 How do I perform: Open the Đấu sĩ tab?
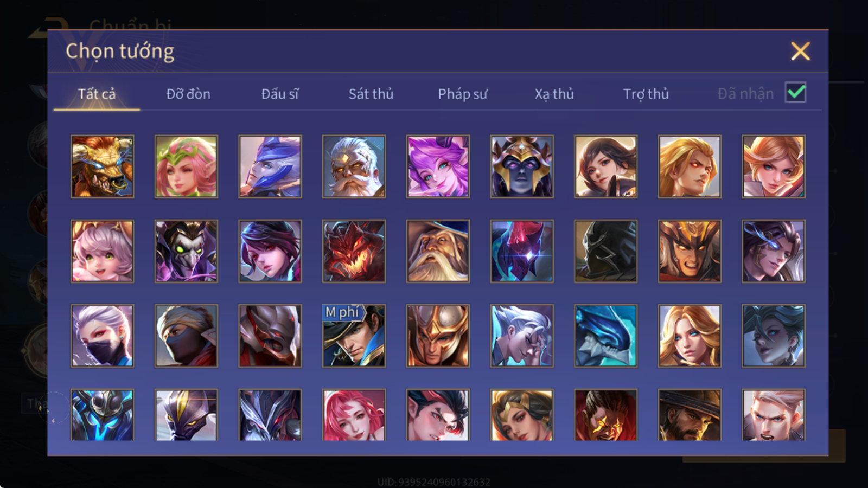pos(280,94)
